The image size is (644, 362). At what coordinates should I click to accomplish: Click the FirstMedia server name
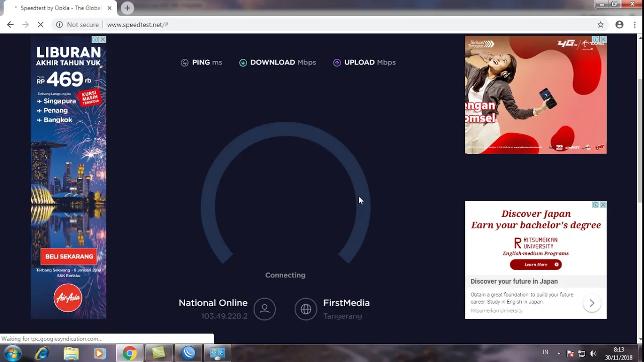(346, 303)
